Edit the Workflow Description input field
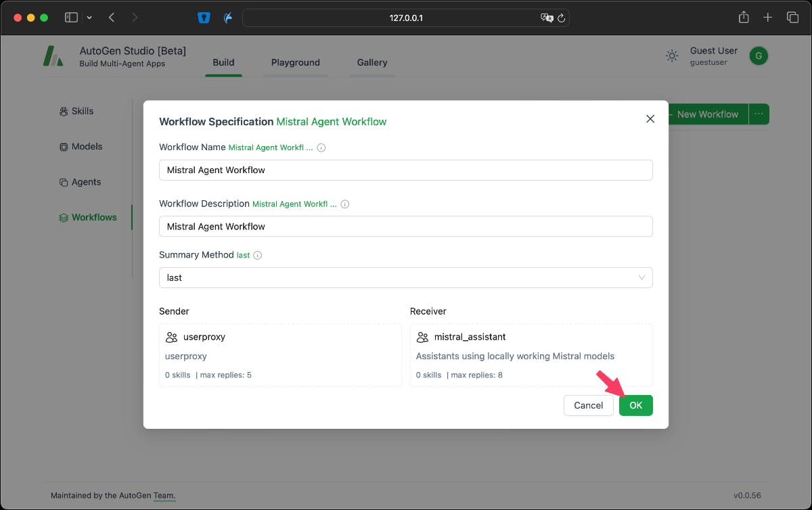Screen dimensions: 812x510 (406, 226)
